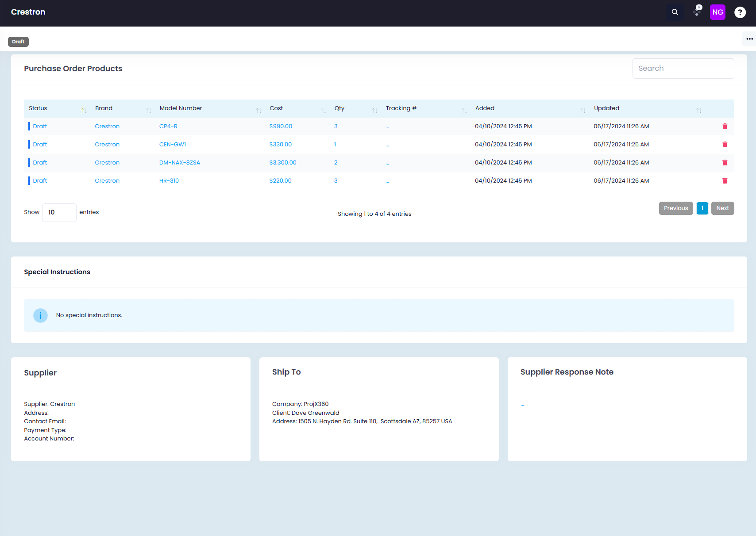This screenshot has height=536, width=756.
Task: Select the 06/17/2024 11:25 AM updated date
Action: coord(621,145)
